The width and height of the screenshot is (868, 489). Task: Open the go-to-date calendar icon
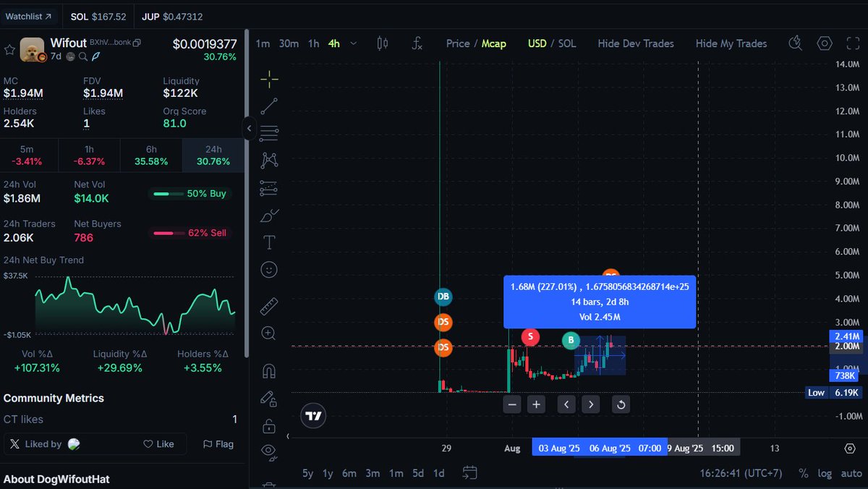tap(469, 473)
